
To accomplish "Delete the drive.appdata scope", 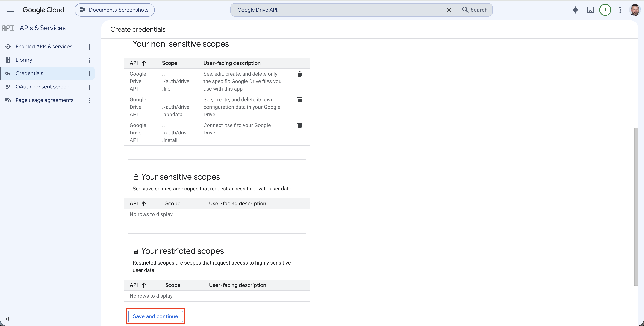I will click(x=299, y=100).
